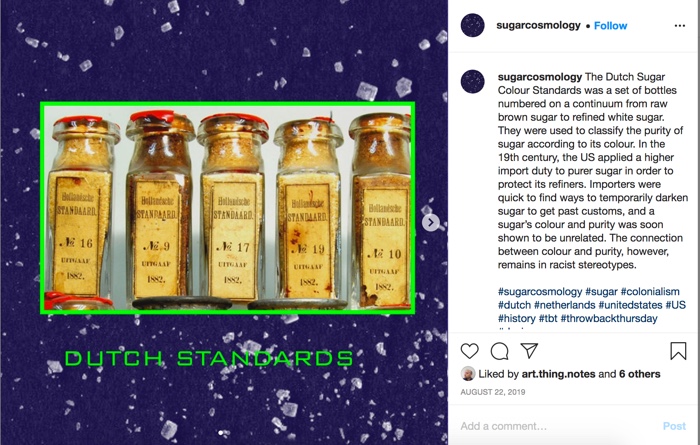Open the #colonialism hashtag
The width and height of the screenshot is (700, 445).
pyautogui.click(x=650, y=292)
